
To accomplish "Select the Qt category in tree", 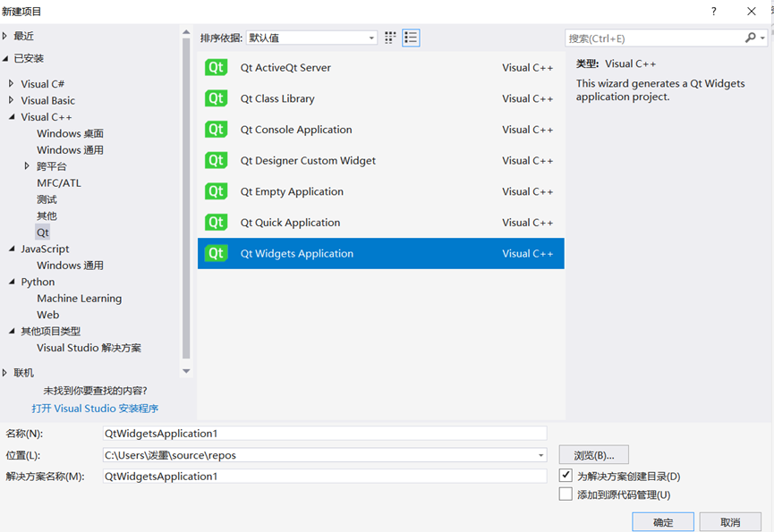I will pyautogui.click(x=43, y=232).
